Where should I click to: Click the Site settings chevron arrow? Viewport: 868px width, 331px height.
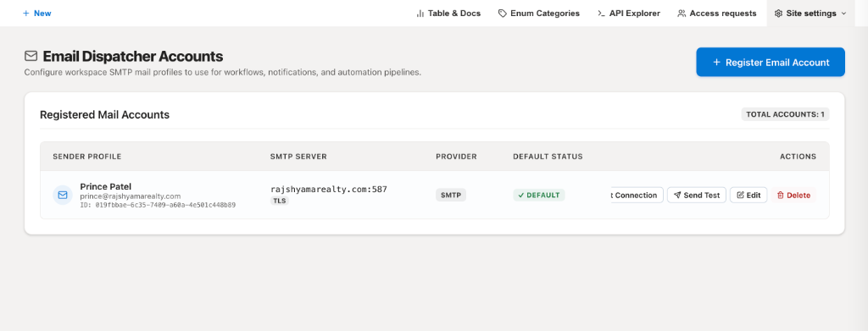843,14
